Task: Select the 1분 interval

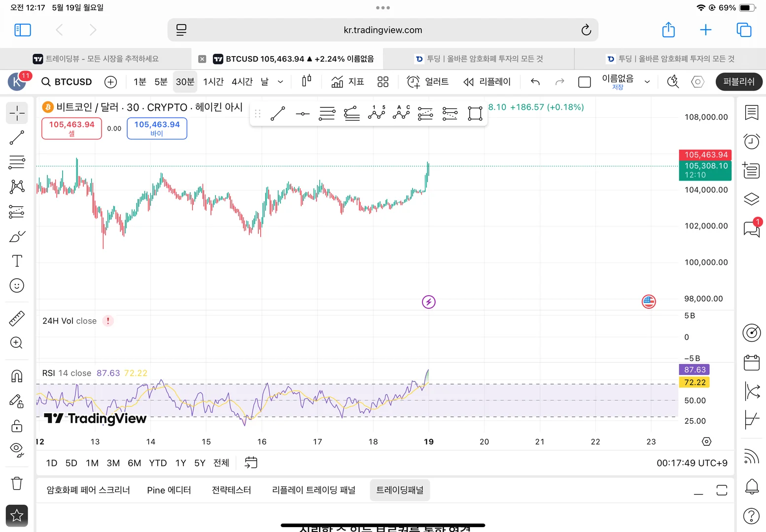Action: pos(140,82)
